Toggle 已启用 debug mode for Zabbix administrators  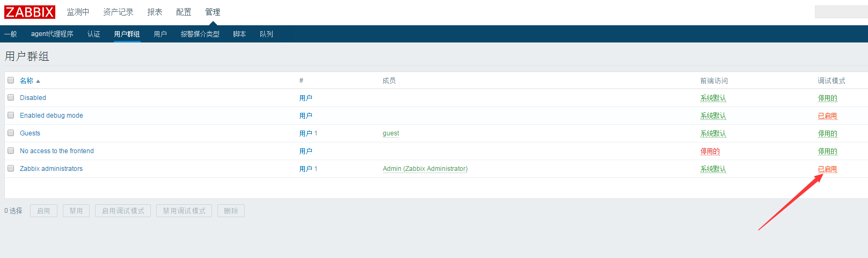click(x=828, y=169)
